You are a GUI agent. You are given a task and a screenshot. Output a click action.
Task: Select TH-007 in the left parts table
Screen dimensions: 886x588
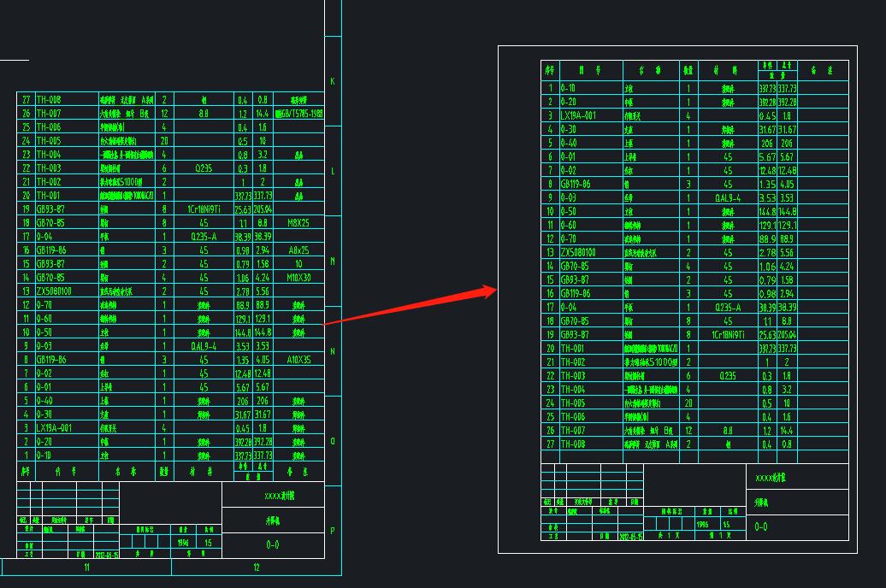point(49,114)
